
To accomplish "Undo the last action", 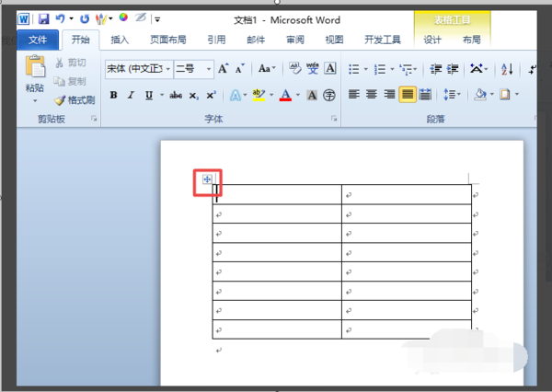I will [60, 18].
